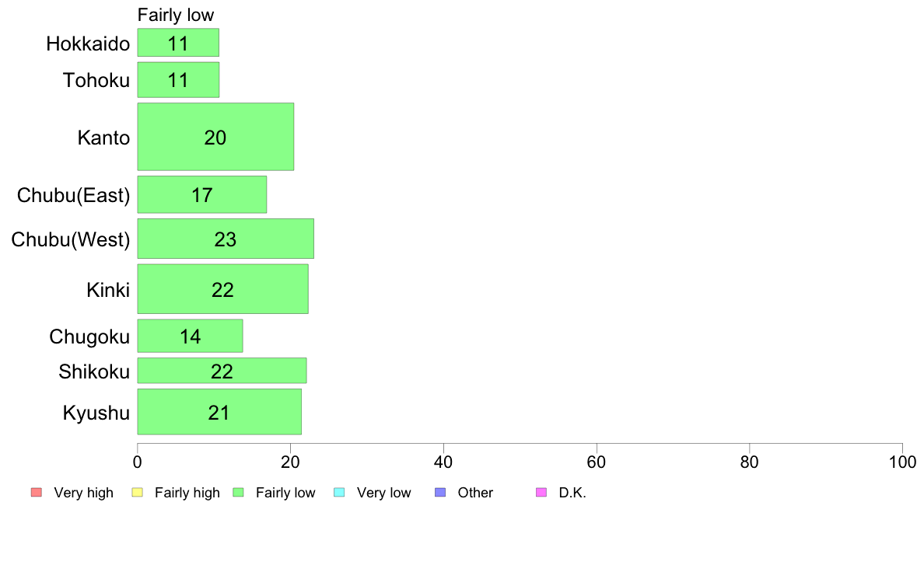The image size is (924, 572).
Task: Click the Kinki bar with value 22
Action: (222, 289)
